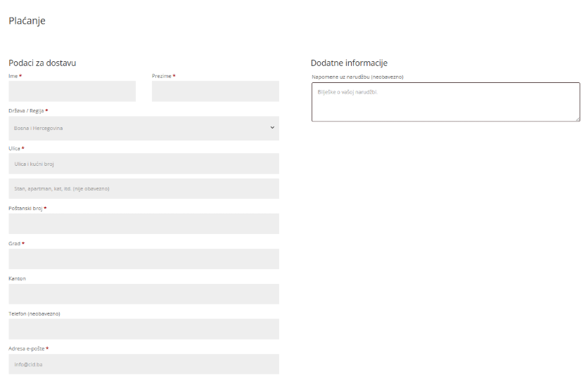The height and width of the screenshot is (383, 588).
Task: Click the Kanton input field
Action: 143,294
